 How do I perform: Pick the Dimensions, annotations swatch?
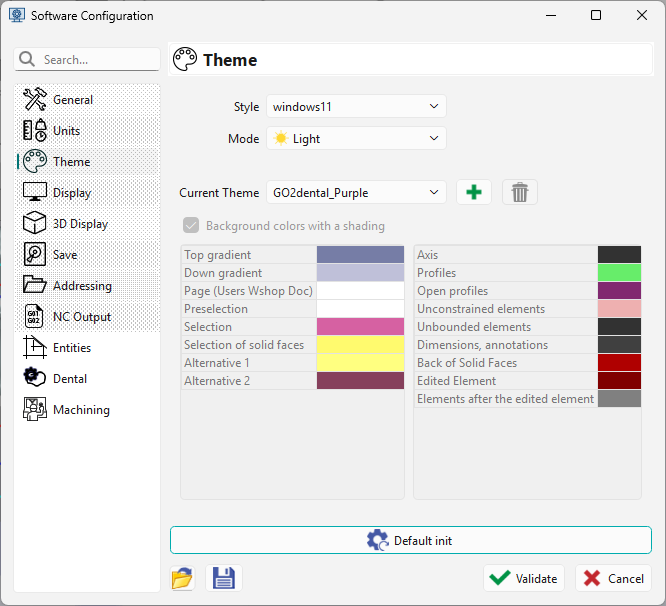[619, 344]
